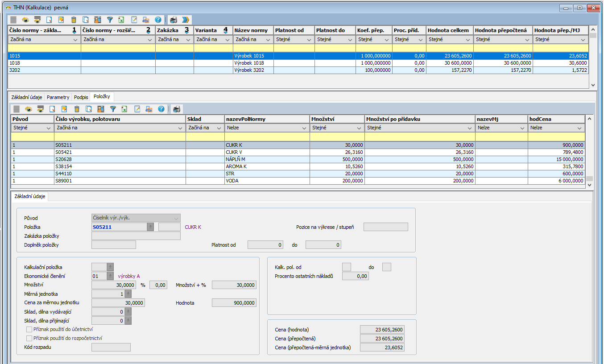Enable 'Příznak použití do účetnictví' checkbox
The image size is (604, 364).
tap(29, 329)
